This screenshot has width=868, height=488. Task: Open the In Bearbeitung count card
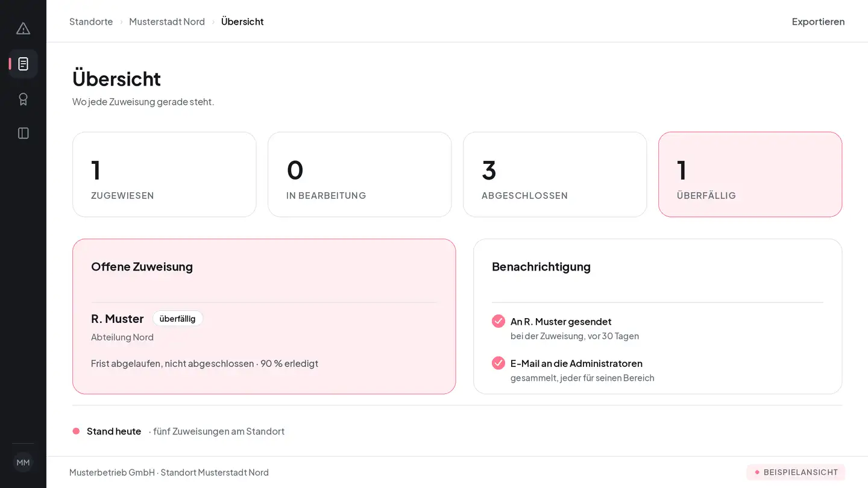coord(360,175)
